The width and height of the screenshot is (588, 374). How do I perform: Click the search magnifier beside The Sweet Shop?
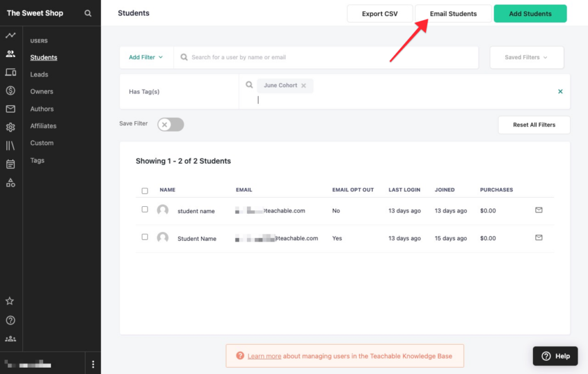click(88, 13)
